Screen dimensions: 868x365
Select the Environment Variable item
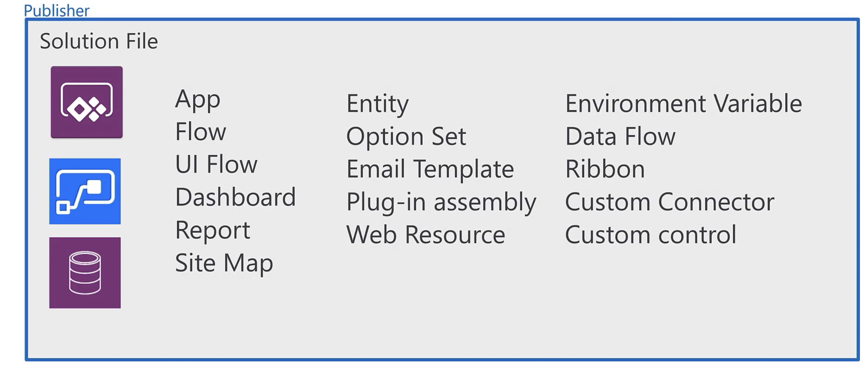(683, 103)
